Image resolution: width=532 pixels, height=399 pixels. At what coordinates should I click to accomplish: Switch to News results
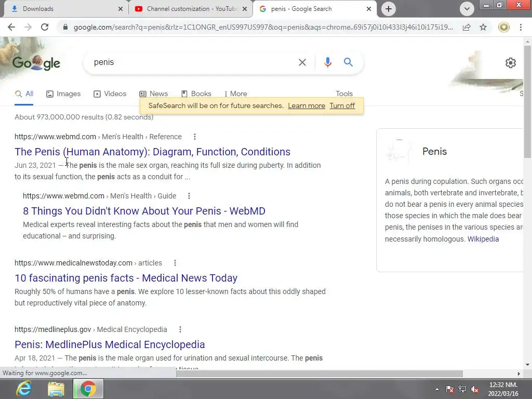pyautogui.click(x=153, y=94)
